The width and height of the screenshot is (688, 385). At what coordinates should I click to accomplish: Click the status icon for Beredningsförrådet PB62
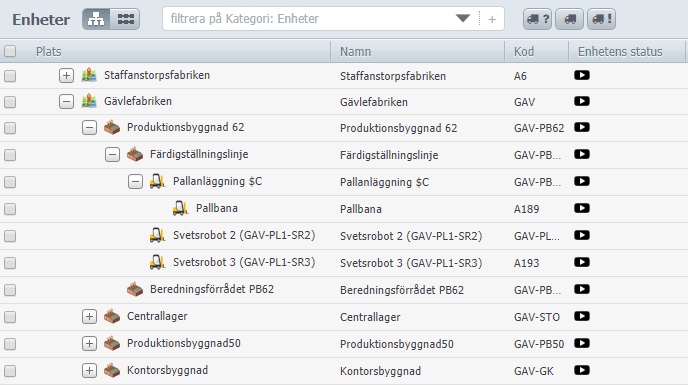coord(582,289)
